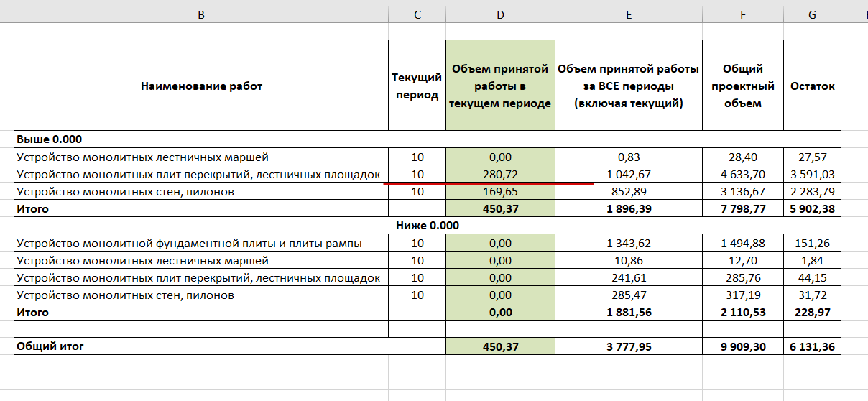Click cell with value 241,61
Viewport: 868px width, 401px height.
pyautogui.click(x=629, y=278)
